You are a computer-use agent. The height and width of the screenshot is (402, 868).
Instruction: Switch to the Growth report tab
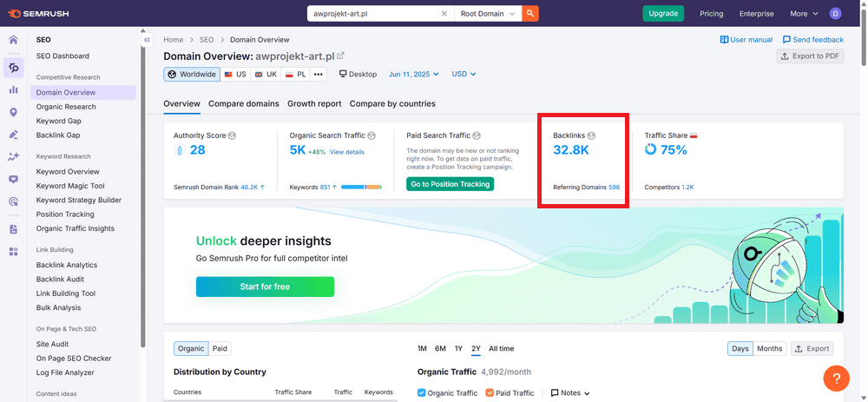point(314,103)
